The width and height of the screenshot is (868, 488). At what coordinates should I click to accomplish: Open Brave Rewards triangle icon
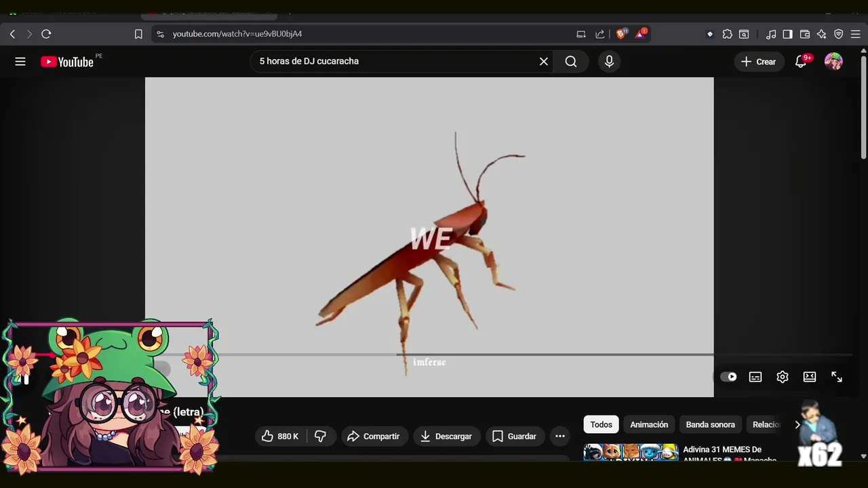click(641, 34)
